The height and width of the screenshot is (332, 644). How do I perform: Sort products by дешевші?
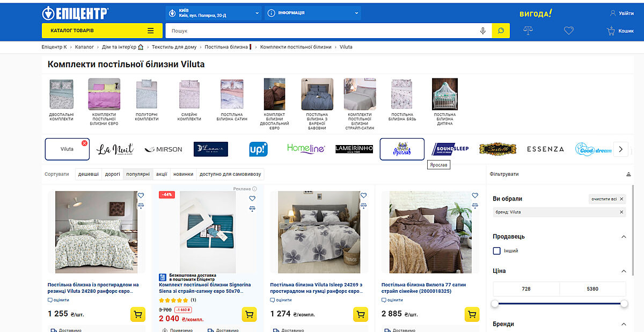tap(89, 174)
